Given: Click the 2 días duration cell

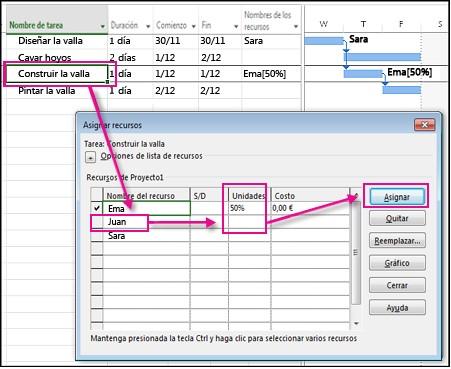Looking at the screenshot, I should pos(130,57).
